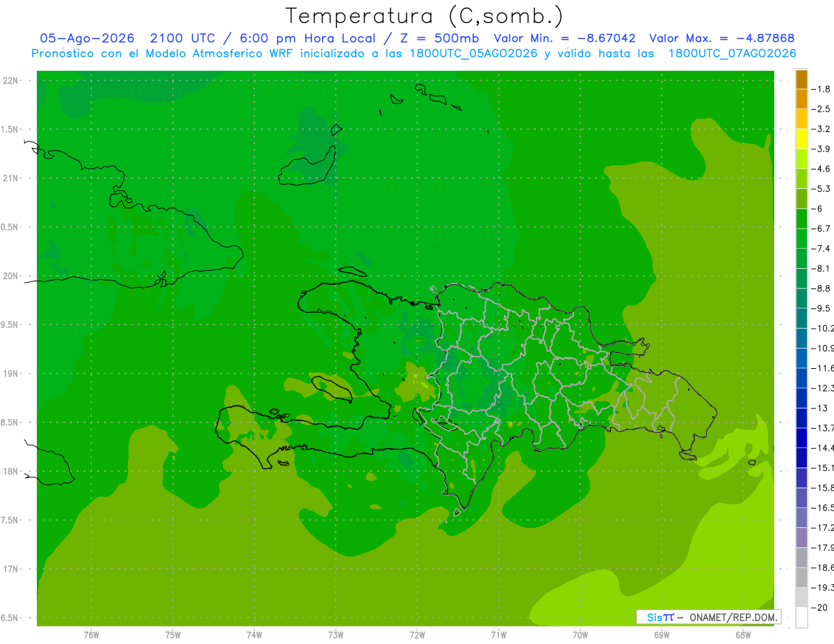834x644 pixels.
Task: Click "6:00 pm Hora Local" in header
Action: [308, 38]
